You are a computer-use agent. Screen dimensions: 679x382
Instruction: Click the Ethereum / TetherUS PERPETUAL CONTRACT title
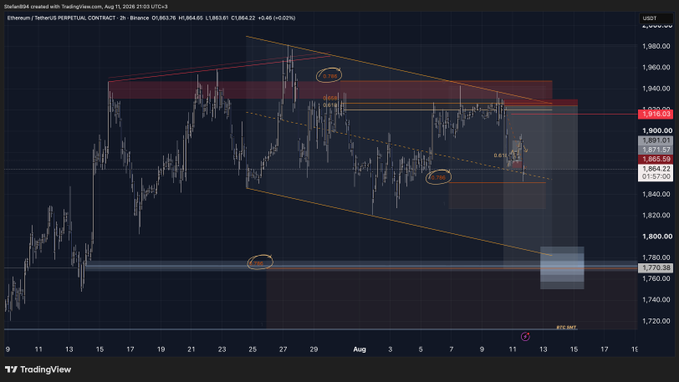pos(61,18)
